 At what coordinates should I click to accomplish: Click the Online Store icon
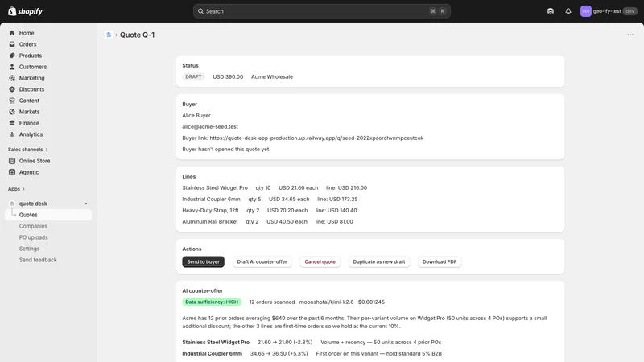(12, 161)
